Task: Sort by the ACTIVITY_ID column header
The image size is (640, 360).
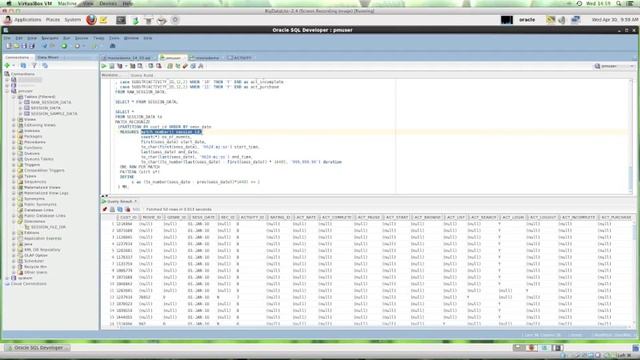Action: pyautogui.click(x=252, y=218)
